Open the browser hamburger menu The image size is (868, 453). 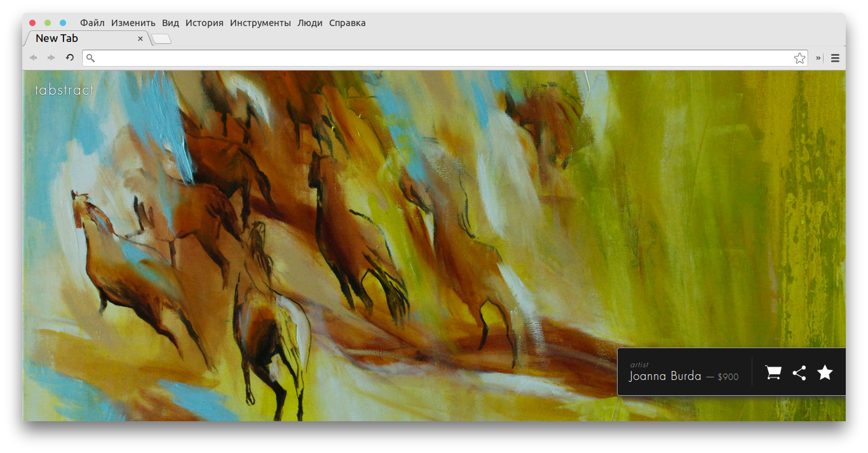(x=835, y=58)
